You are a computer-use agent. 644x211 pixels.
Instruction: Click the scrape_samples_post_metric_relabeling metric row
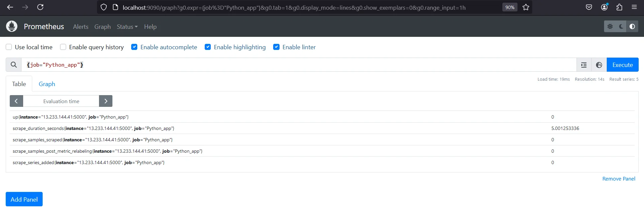(322, 151)
